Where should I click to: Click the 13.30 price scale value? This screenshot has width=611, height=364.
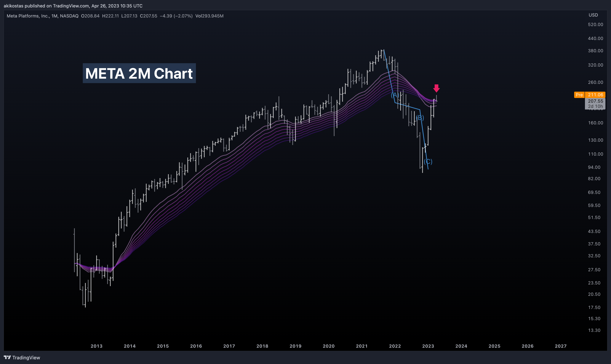[594, 330]
